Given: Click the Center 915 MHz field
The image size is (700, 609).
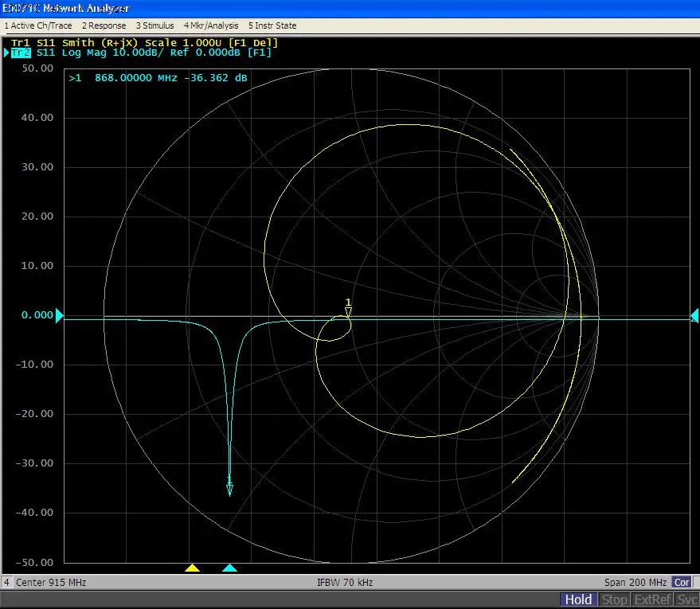Looking at the screenshot, I should tap(51, 583).
